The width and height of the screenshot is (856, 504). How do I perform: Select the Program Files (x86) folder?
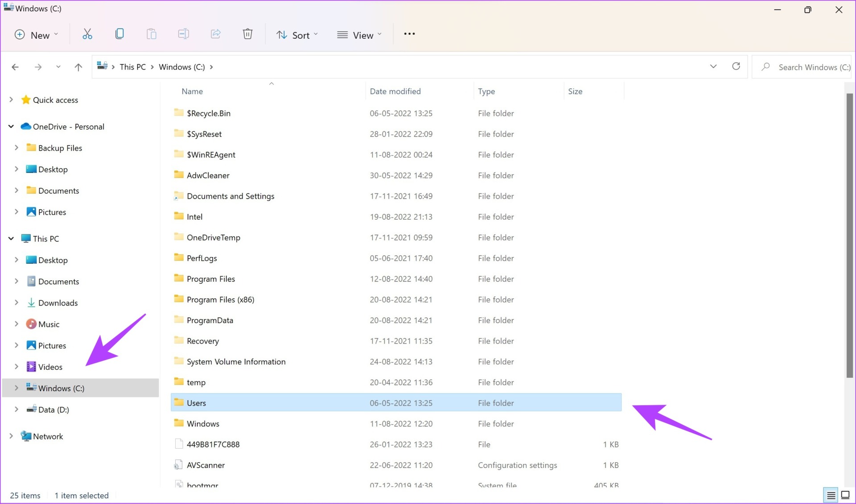pyautogui.click(x=220, y=300)
